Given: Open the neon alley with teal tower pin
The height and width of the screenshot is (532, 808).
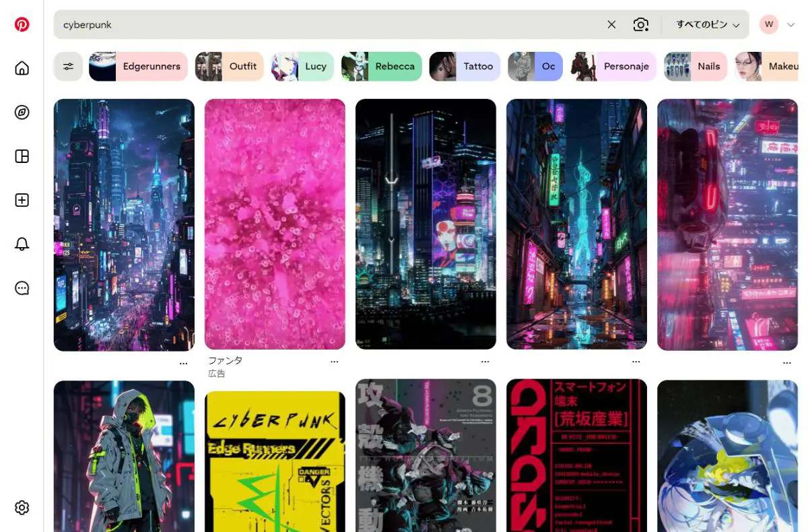Looking at the screenshot, I should (576, 224).
